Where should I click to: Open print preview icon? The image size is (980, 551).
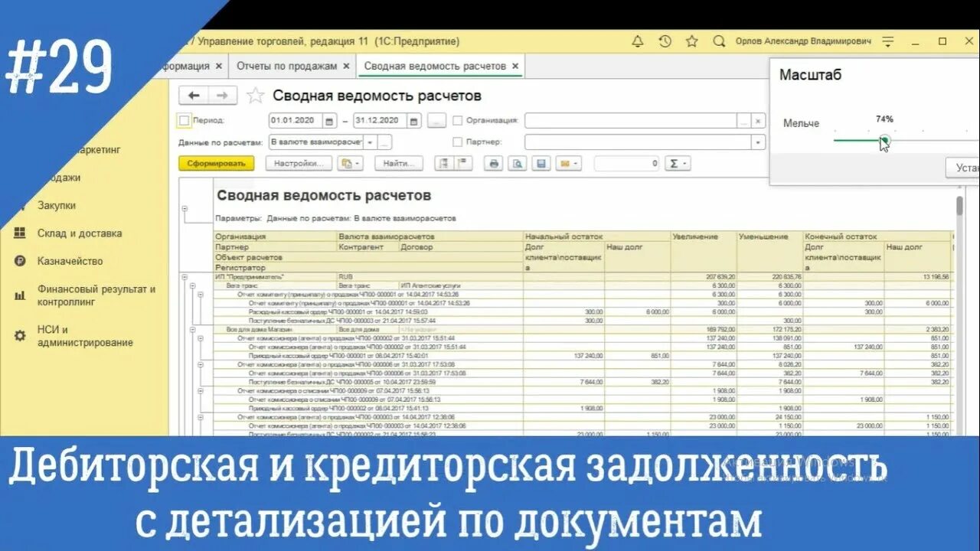518,163
